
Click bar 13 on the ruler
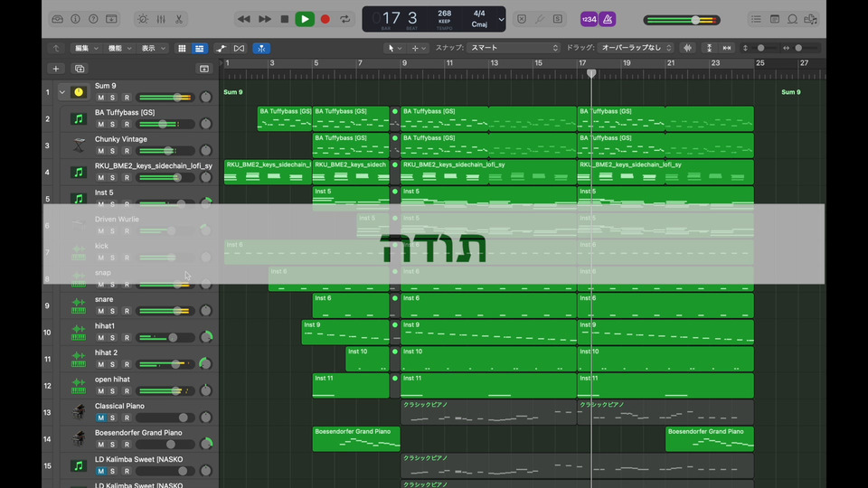click(494, 63)
